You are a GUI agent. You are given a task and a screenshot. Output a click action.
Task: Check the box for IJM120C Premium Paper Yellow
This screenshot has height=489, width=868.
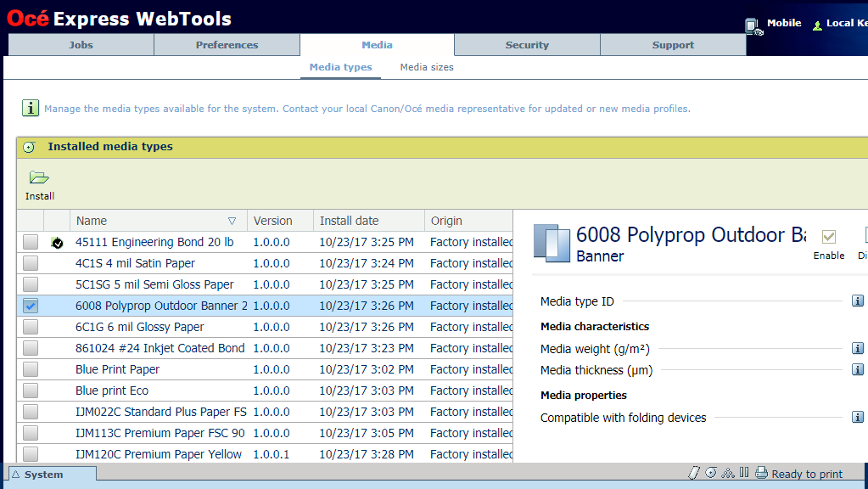31,454
